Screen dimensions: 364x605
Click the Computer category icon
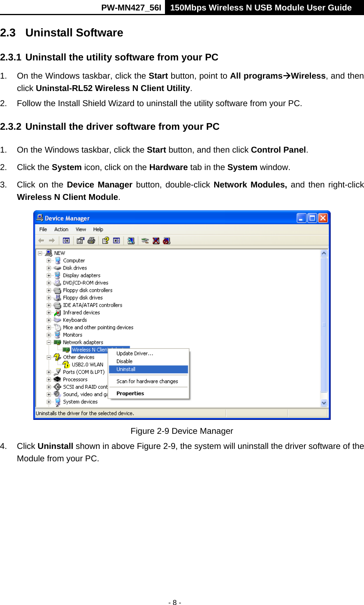(58, 260)
